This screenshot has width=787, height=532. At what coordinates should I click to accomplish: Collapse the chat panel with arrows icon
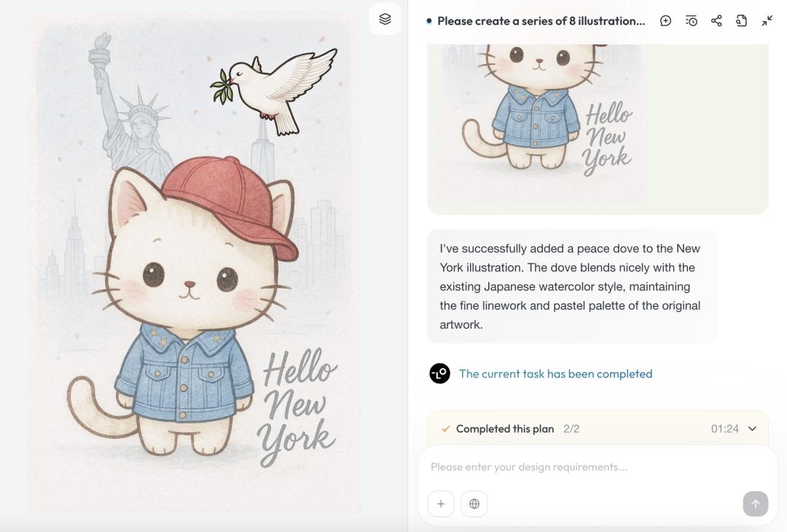[767, 21]
